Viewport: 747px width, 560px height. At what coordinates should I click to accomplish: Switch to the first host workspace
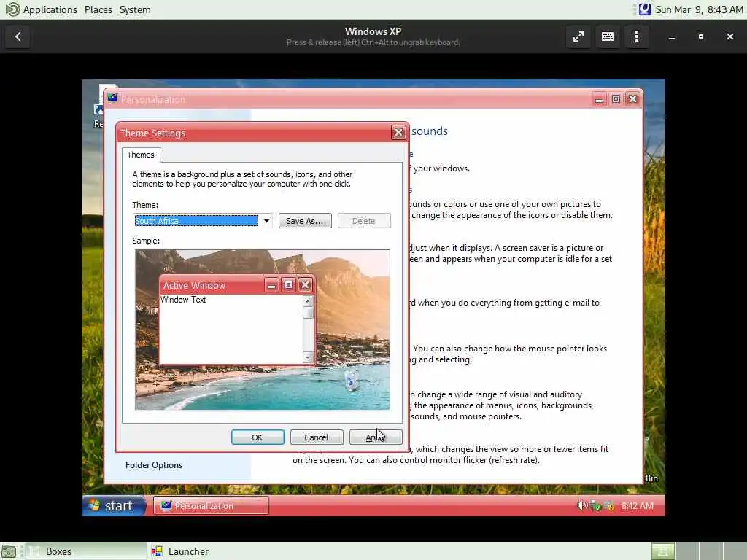pyautogui.click(x=662, y=551)
